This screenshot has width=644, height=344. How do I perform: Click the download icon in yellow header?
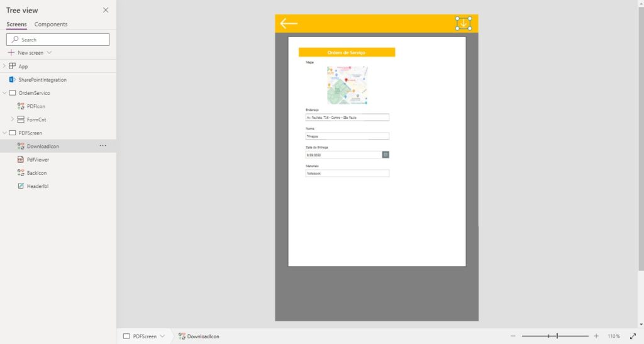464,23
